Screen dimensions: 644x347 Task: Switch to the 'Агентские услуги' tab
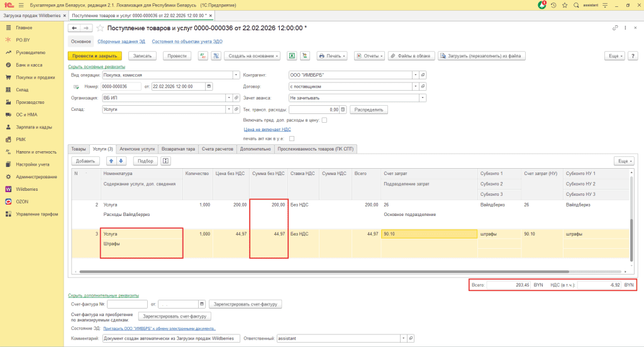click(137, 149)
